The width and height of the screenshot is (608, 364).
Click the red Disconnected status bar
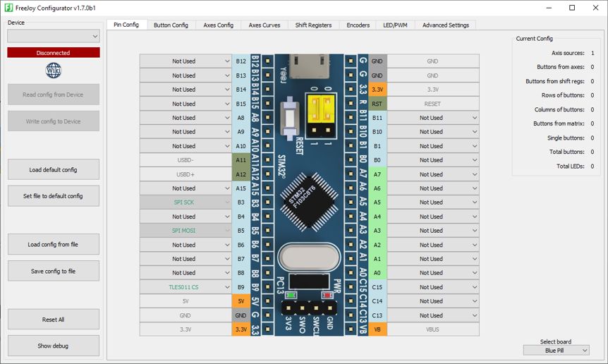[54, 53]
